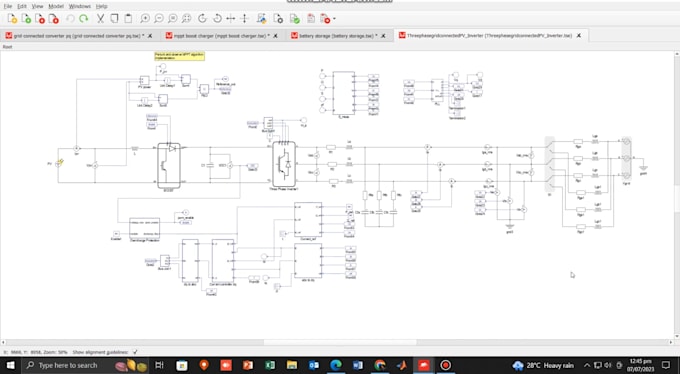Close the grid connected converter pq tab

[x=150, y=36]
